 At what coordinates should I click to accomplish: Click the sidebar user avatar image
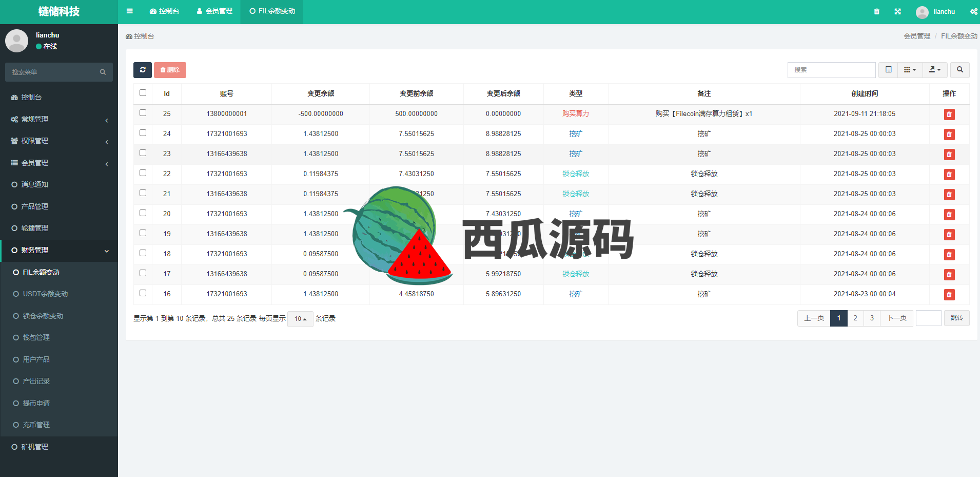click(16, 41)
